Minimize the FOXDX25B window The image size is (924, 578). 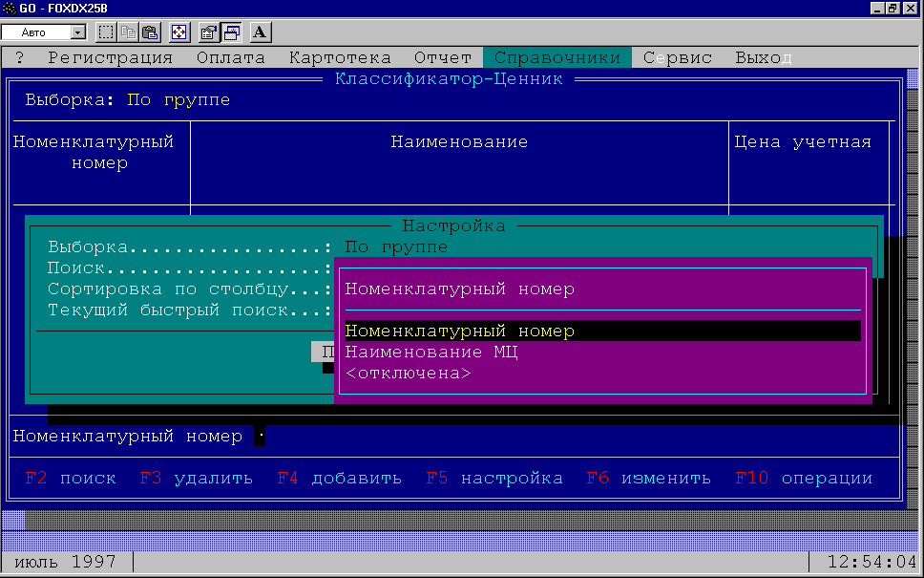click(x=877, y=9)
